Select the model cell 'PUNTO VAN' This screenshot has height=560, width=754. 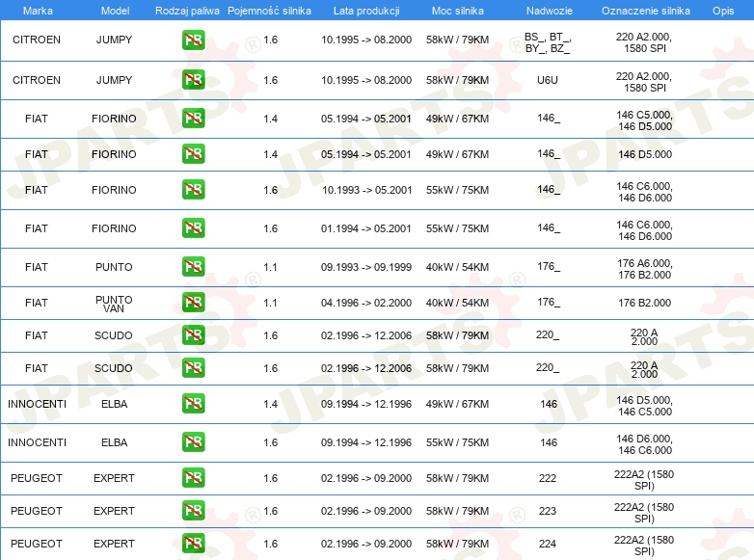tap(114, 304)
